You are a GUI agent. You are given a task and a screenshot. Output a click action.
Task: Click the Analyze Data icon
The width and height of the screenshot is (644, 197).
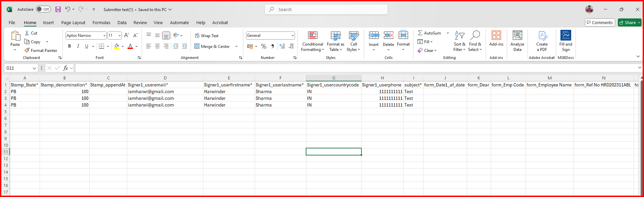pyautogui.click(x=517, y=36)
